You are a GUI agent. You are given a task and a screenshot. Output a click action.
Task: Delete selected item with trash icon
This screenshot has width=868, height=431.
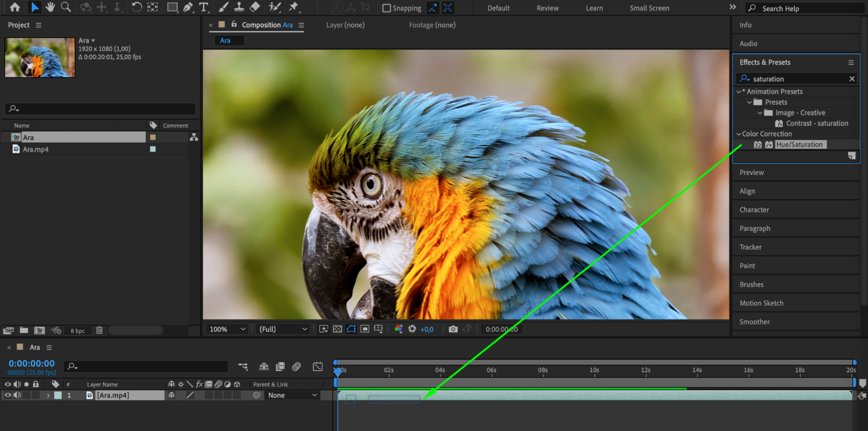(x=99, y=330)
